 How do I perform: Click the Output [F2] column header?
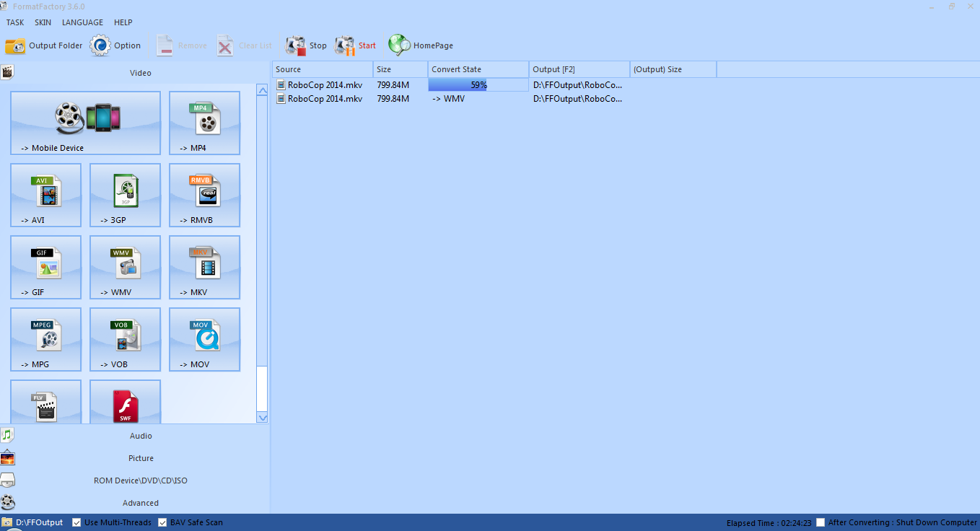tap(579, 69)
